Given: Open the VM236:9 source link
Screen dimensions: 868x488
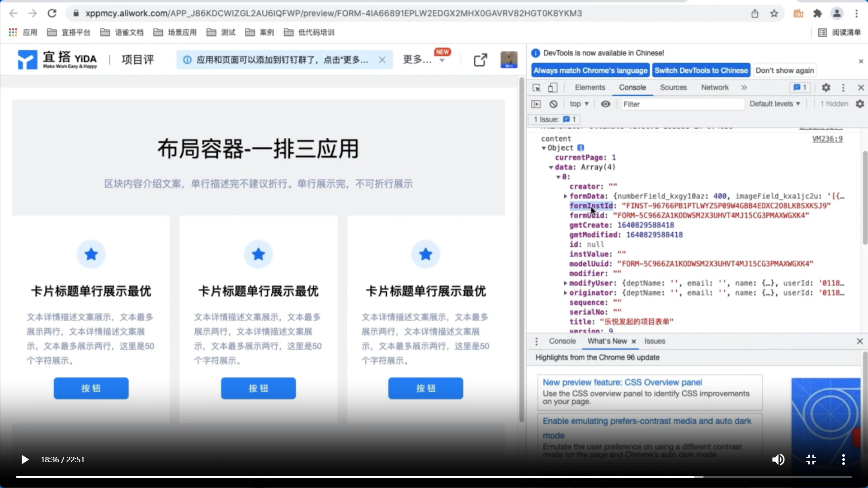Looking at the screenshot, I should 827,139.
